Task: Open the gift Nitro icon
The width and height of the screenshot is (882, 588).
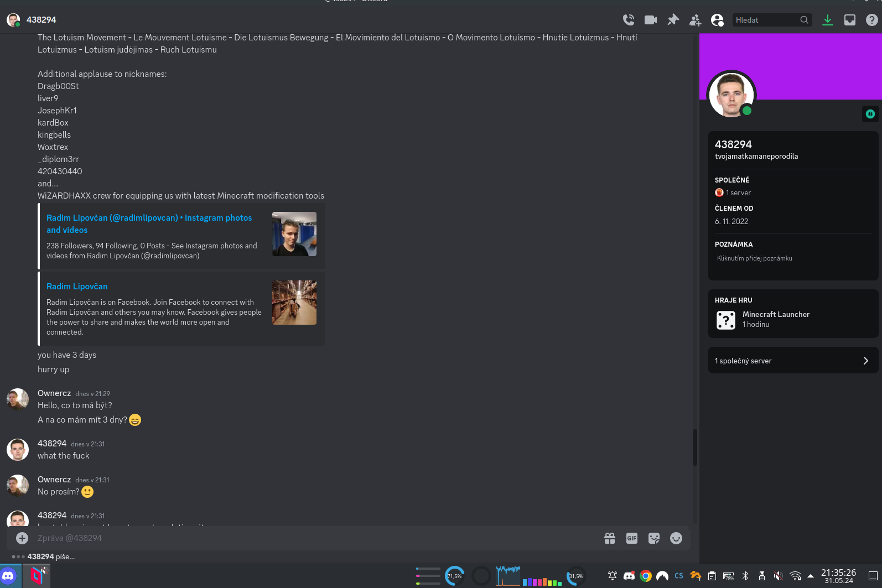Action: 610,538
